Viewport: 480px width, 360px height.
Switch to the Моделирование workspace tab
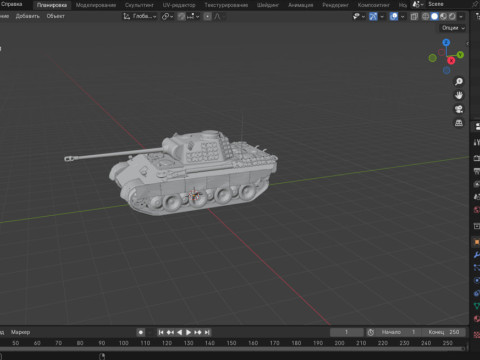[x=96, y=5]
